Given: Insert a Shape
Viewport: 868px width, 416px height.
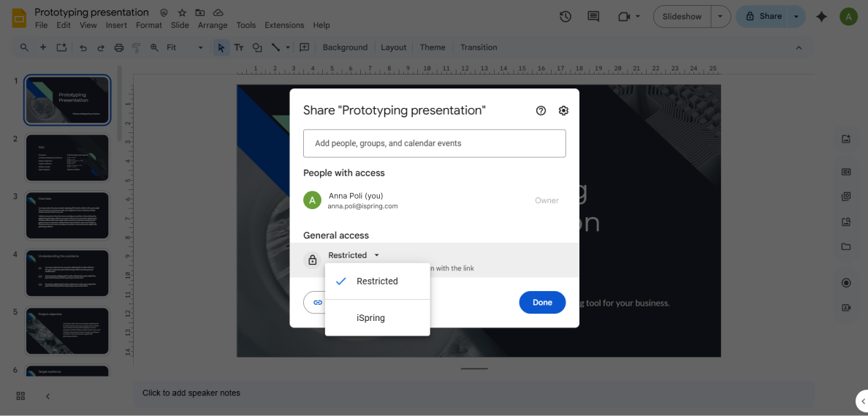Looking at the screenshot, I should coord(257,48).
